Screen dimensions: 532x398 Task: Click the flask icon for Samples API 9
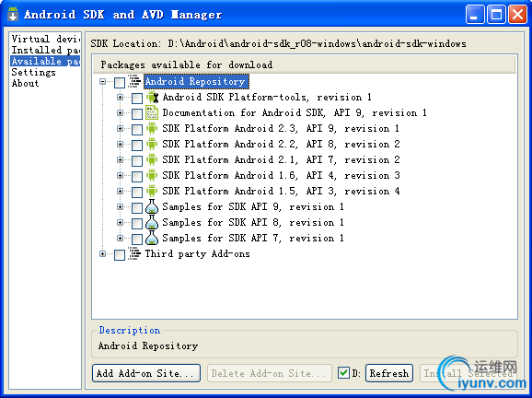coord(152,206)
